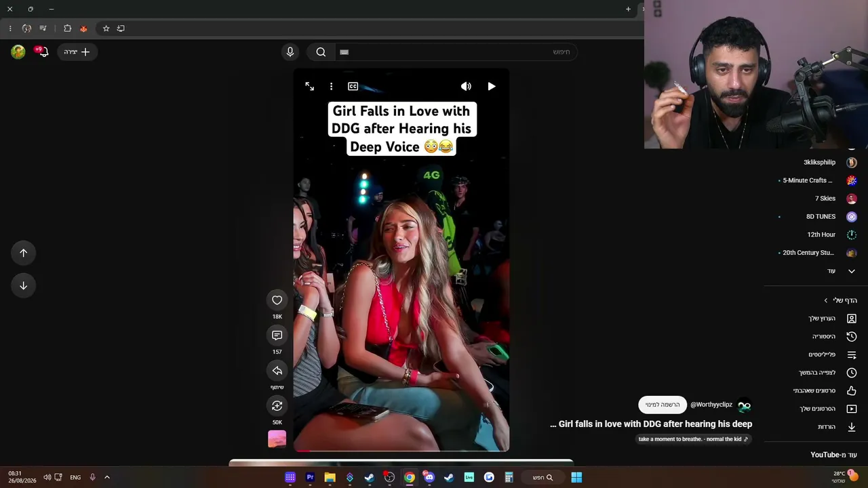The height and width of the screenshot is (488, 868).
Task: Open the Chrome extensions puzzle icon
Action: 67,28
